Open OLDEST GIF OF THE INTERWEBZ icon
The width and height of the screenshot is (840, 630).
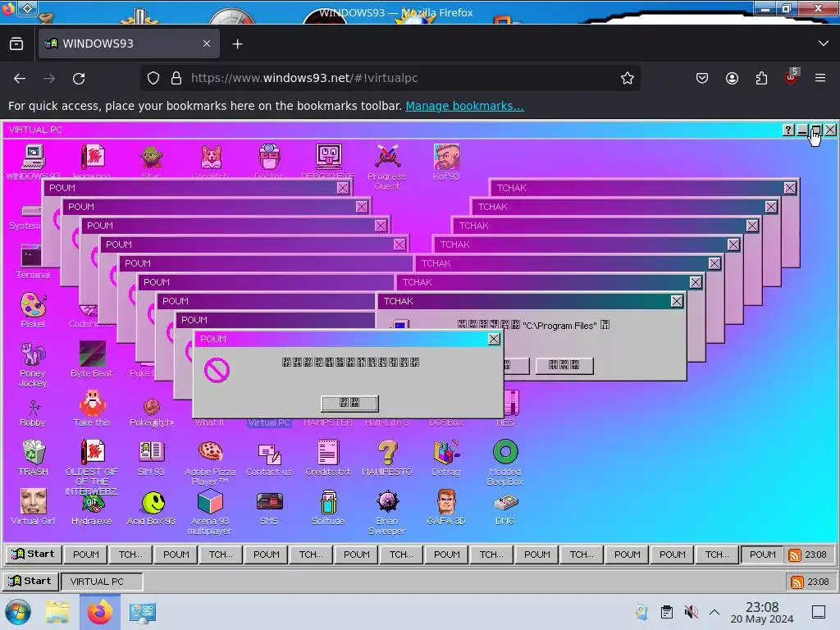(x=92, y=467)
